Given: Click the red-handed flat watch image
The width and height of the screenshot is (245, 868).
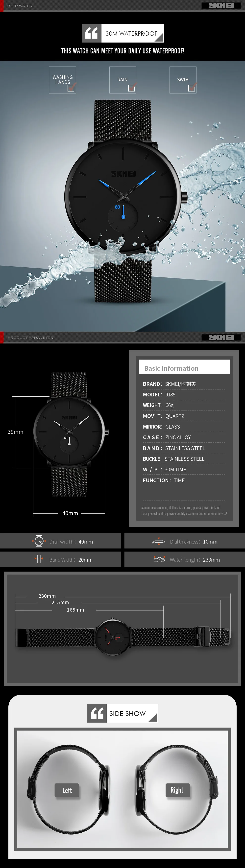Looking at the screenshot, I should coord(123,637).
